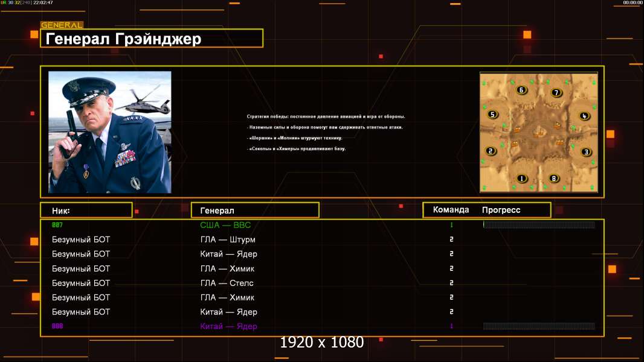Click the yellow 'GENERAL' label
644x362 pixels.
pos(62,25)
